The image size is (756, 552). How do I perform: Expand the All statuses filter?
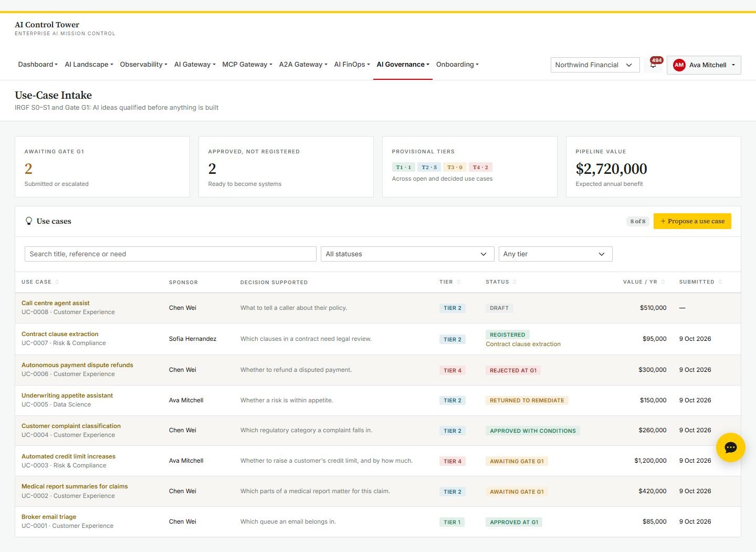point(407,254)
